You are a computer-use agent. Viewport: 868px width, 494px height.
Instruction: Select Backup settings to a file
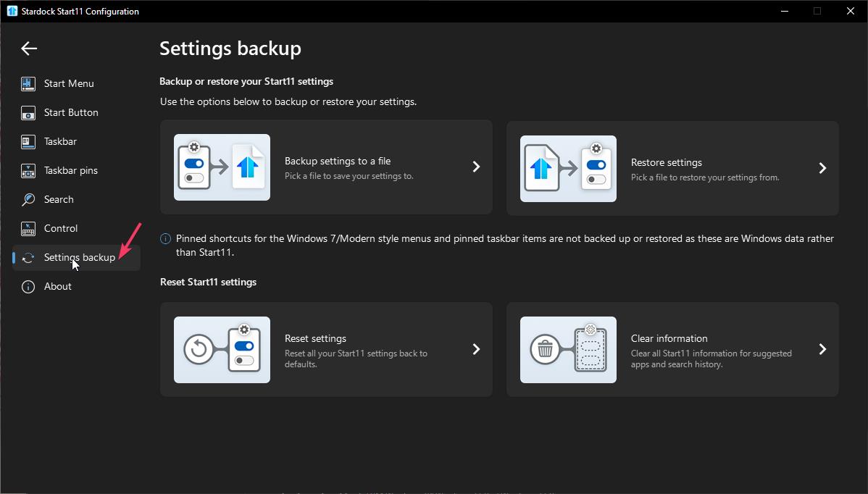tap(338, 161)
